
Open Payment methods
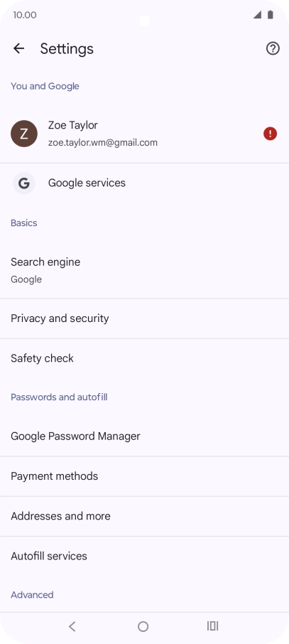[x=145, y=476]
